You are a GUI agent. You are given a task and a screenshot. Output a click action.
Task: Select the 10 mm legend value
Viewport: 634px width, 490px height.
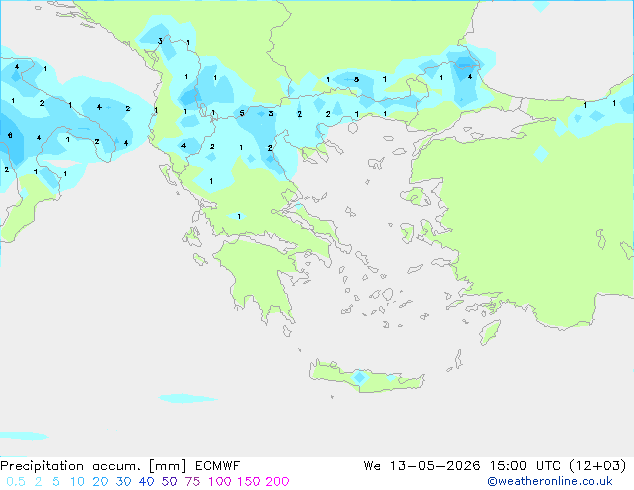tap(77, 482)
